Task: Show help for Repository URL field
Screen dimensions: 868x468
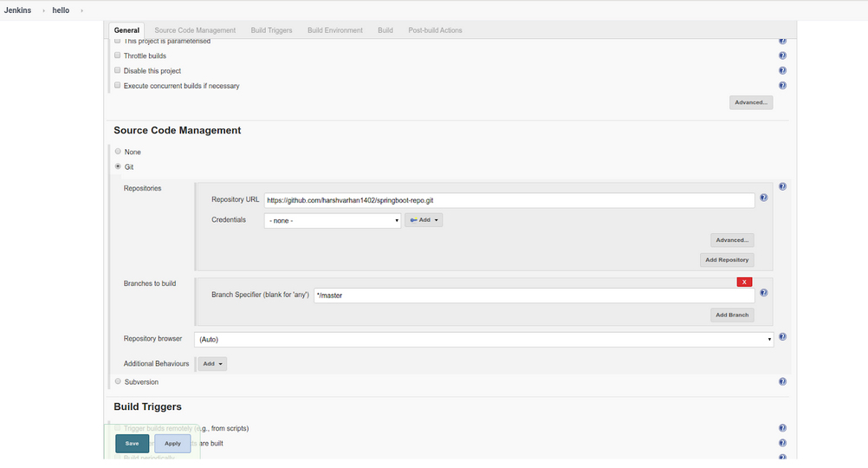Action: tap(763, 198)
